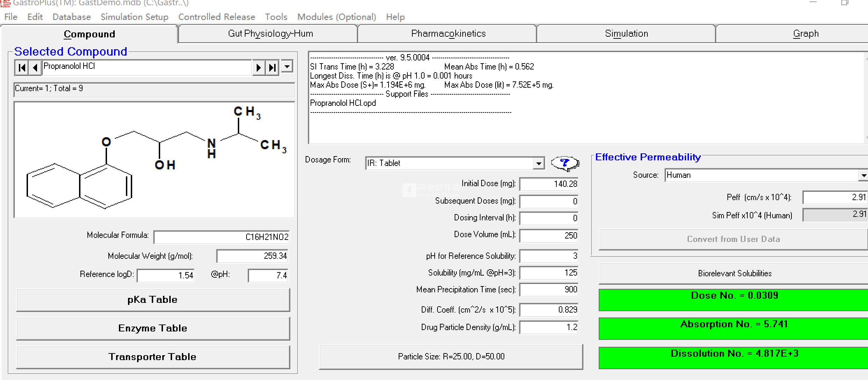Click the Biorelevant Solubilities button
This screenshot has width=868, height=380.
coord(734,273)
